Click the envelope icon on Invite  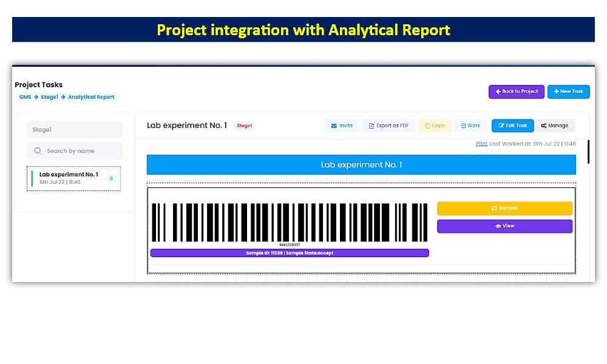point(334,126)
